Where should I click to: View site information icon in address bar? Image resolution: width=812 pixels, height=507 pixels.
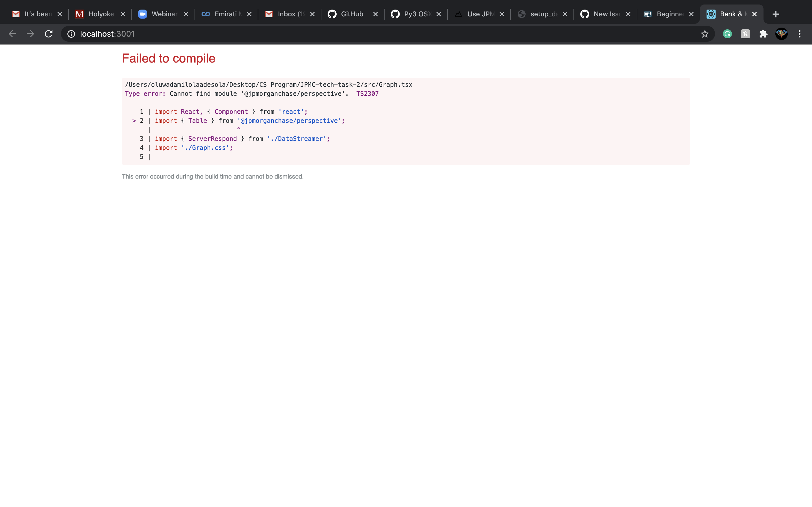point(71,34)
